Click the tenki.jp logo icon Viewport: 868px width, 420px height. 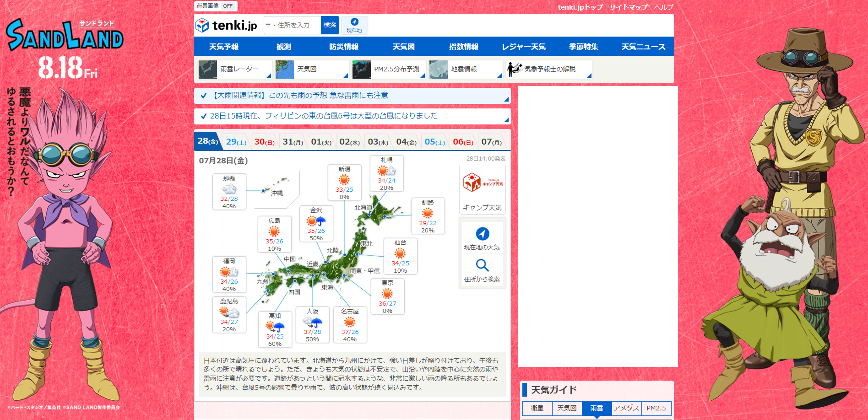click(x=202, y=25)
